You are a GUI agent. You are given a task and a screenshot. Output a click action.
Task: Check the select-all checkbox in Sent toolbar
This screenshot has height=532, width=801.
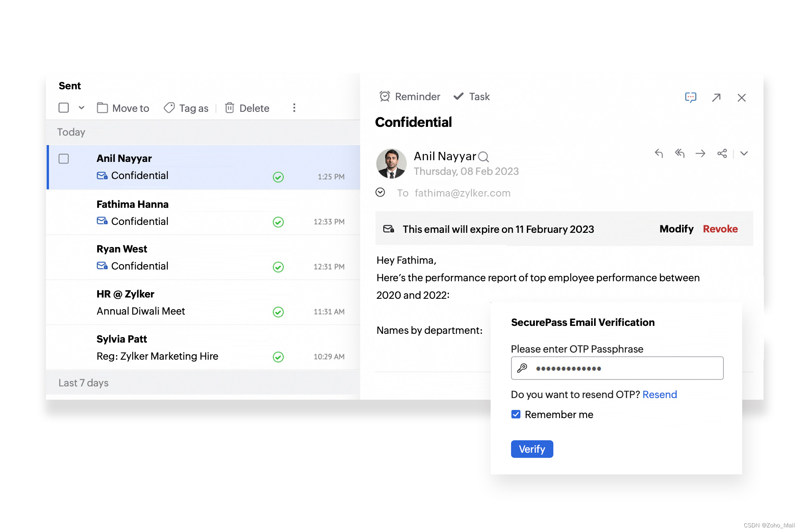64,108
